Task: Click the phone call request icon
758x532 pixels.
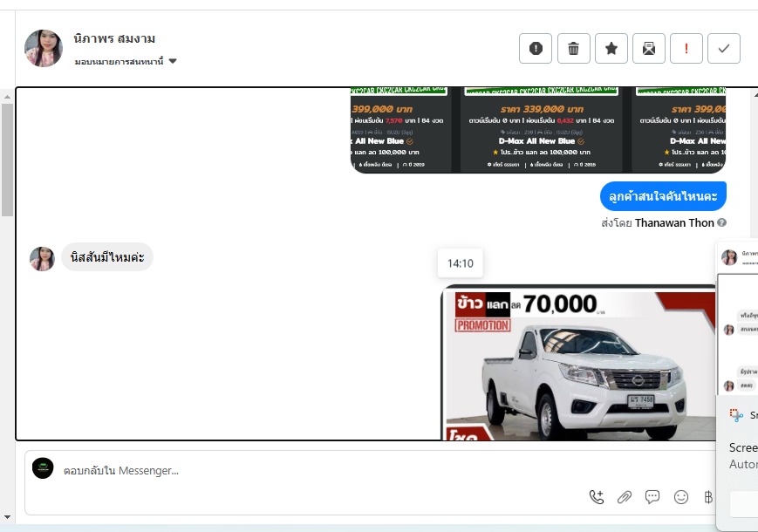Action: [x=597, y=497]
